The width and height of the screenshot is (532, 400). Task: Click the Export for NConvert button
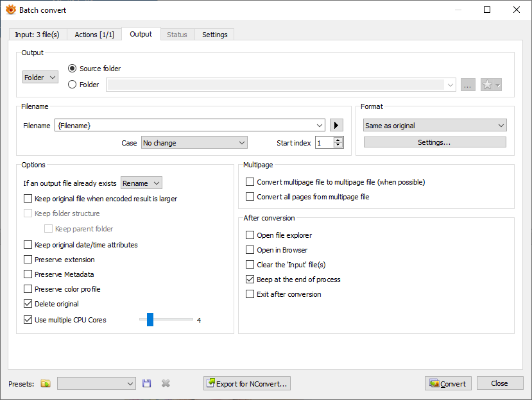point(247,383)
